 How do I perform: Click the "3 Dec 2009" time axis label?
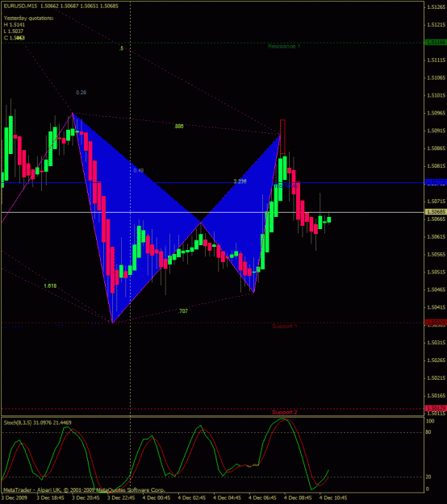point(14,498)
